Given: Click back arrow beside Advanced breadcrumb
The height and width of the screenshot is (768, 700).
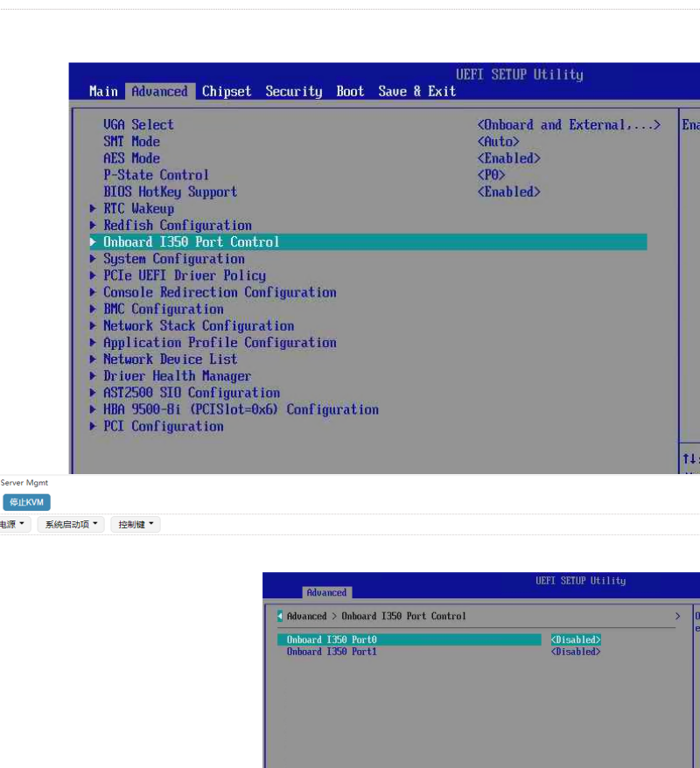Looking at the screenshot, I should point(280,616).
